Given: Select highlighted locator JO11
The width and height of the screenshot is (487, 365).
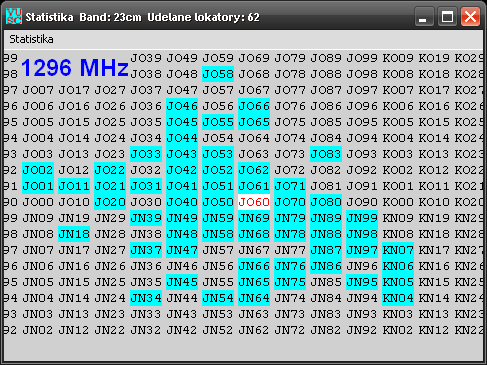Looking at the screenshot, I should [x=74, y=186].
